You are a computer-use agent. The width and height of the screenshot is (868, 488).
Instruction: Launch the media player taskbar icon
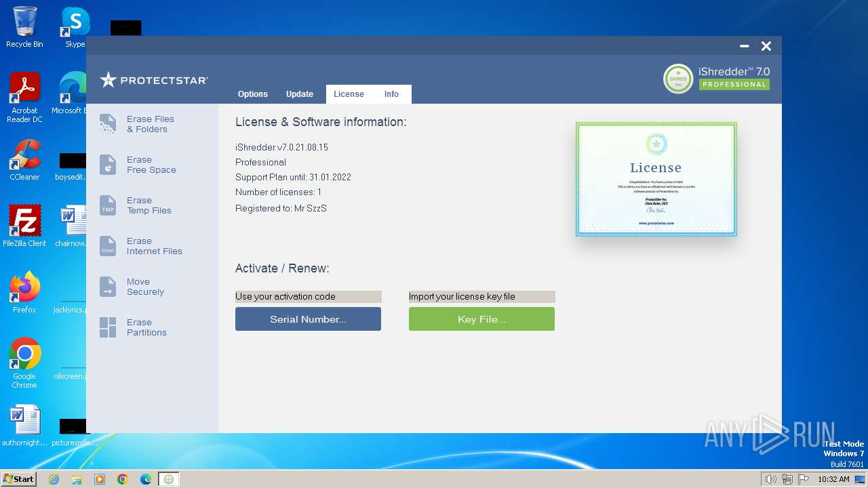point(100,479)
